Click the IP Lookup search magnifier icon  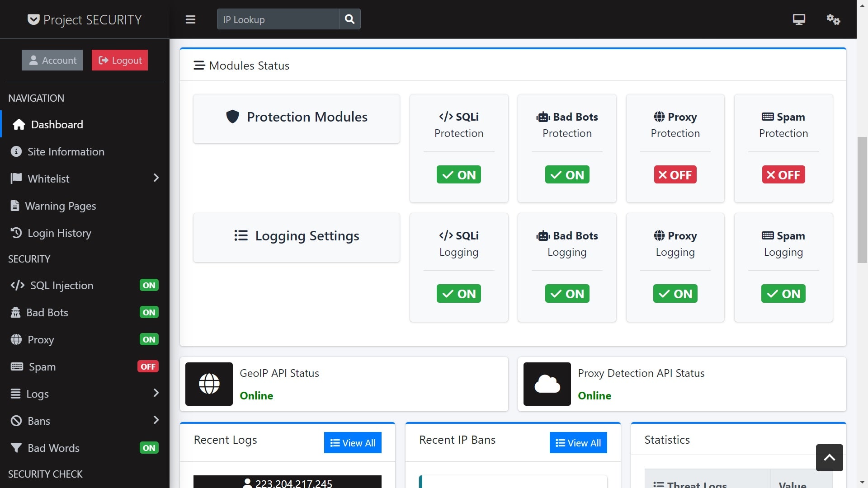click(x=349, y=19)
